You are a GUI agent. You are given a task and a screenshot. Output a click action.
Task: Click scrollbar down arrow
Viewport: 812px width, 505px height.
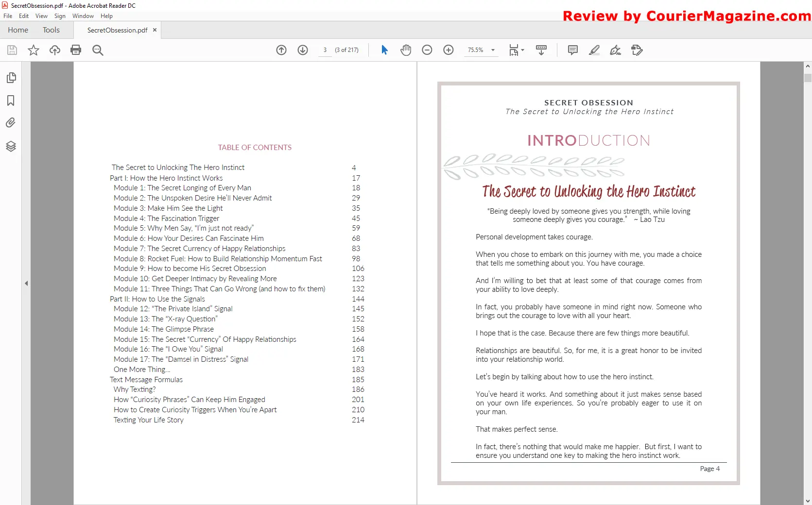(808, 501)
